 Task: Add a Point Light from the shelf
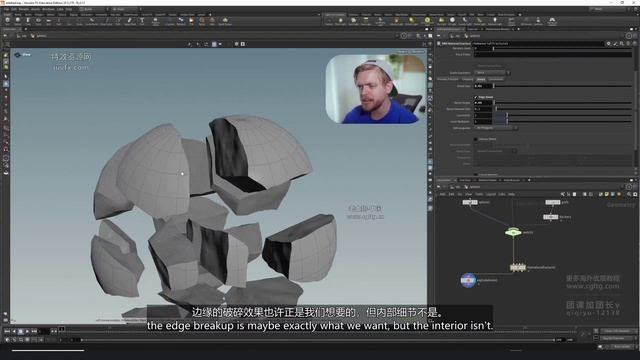click(x=341, y=21)
